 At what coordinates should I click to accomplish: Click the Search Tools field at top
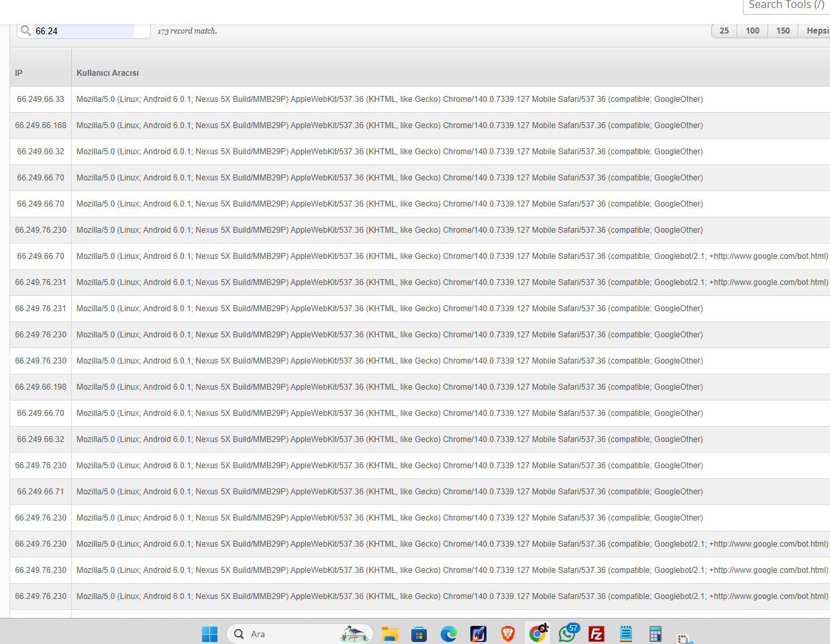[x=786, y=5]
